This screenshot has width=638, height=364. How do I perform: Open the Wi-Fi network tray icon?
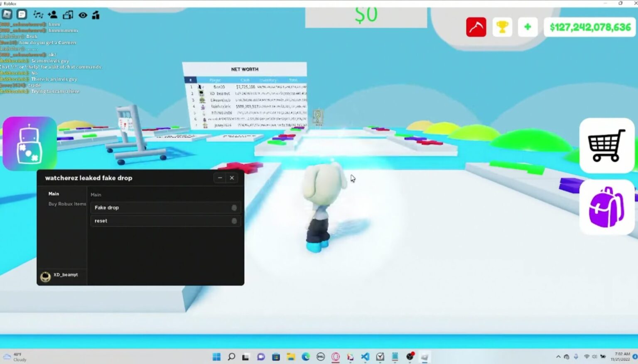pos(586,357)
